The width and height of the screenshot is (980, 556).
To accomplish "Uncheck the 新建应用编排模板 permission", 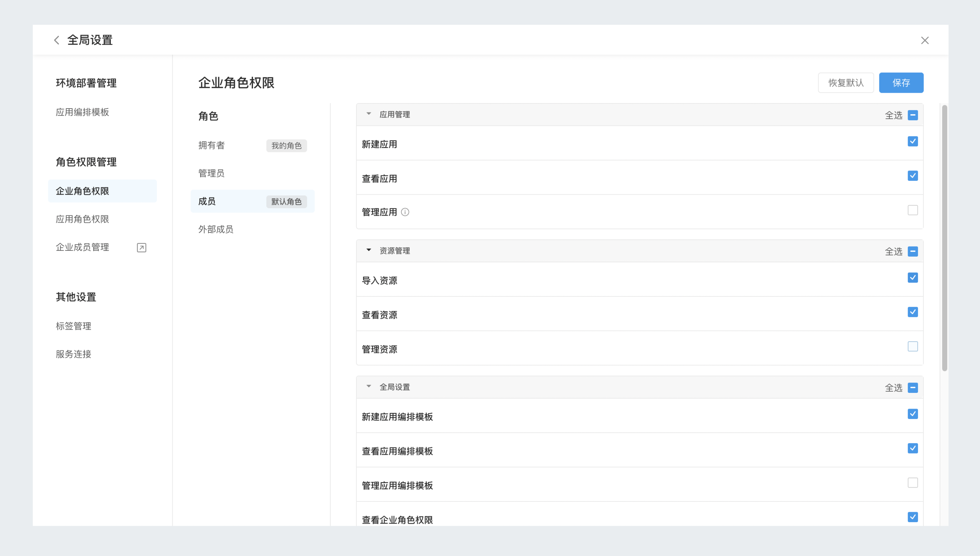I will (x=913, y=414).
